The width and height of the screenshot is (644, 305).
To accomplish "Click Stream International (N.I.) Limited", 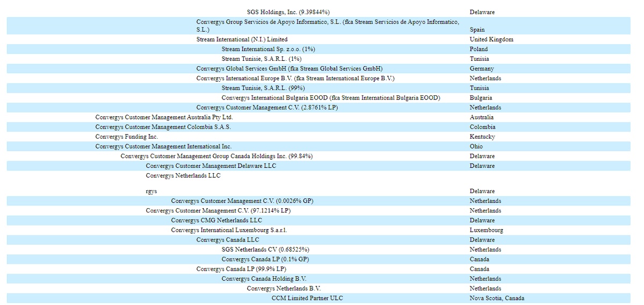I will (242, 39).
